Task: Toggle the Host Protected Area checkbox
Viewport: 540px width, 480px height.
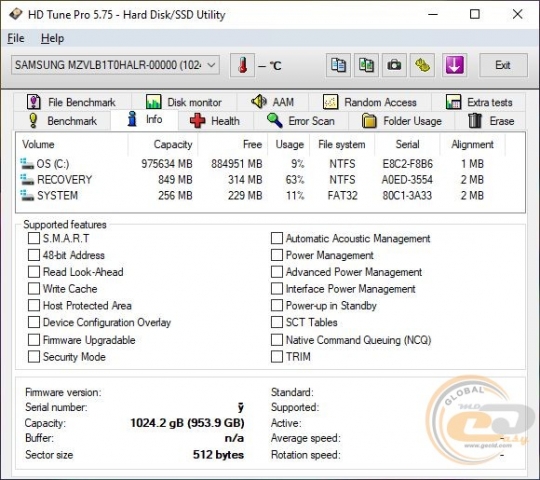Action: point(34,305)
